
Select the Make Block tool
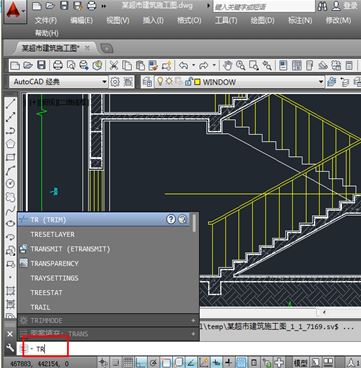[x=11, y=264]
